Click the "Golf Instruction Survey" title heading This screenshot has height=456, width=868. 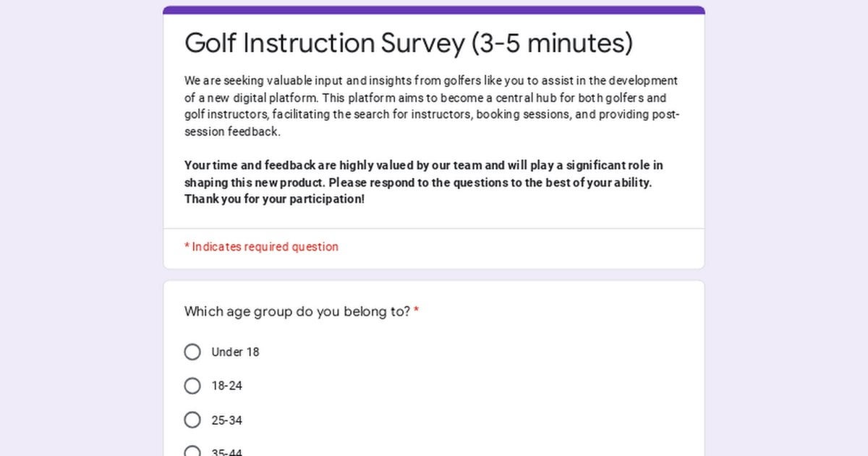(x=325, y=43)
